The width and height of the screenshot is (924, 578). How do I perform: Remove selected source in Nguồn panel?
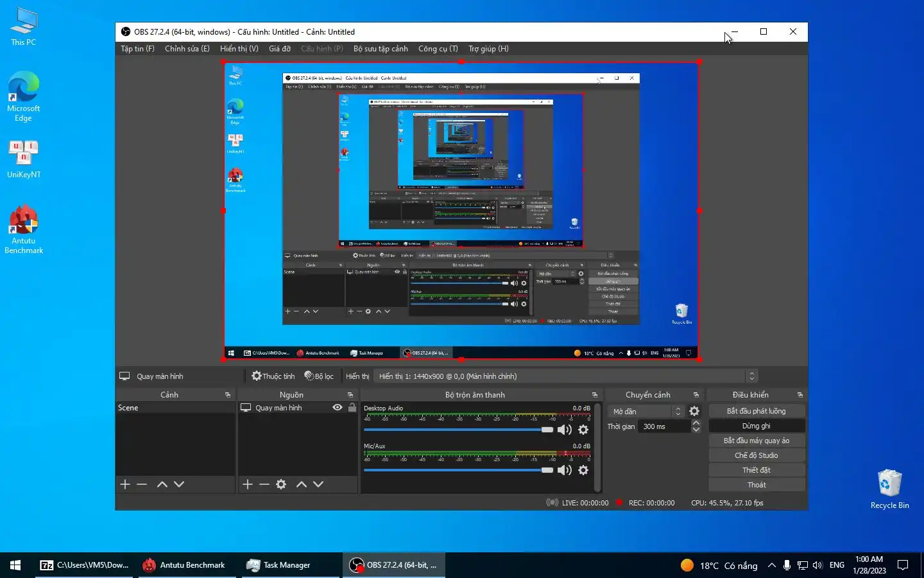[x=264, y=484]
